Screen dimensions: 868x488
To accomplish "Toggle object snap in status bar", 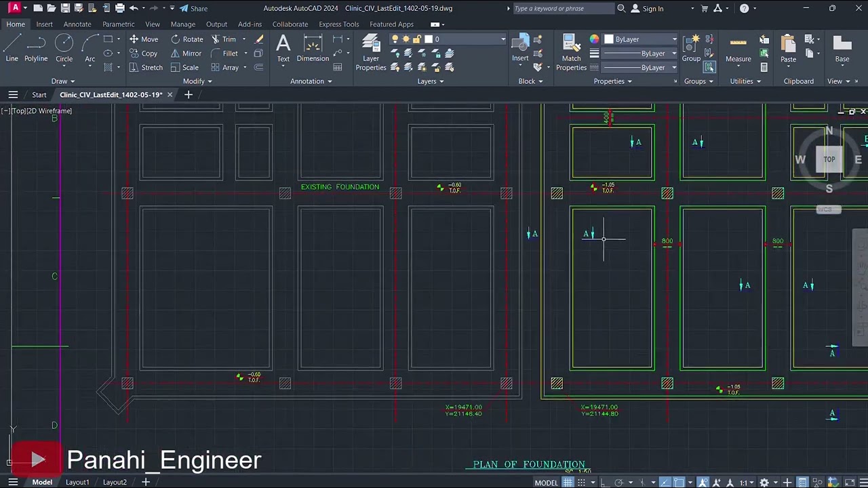I will click(x=679, y=483).
